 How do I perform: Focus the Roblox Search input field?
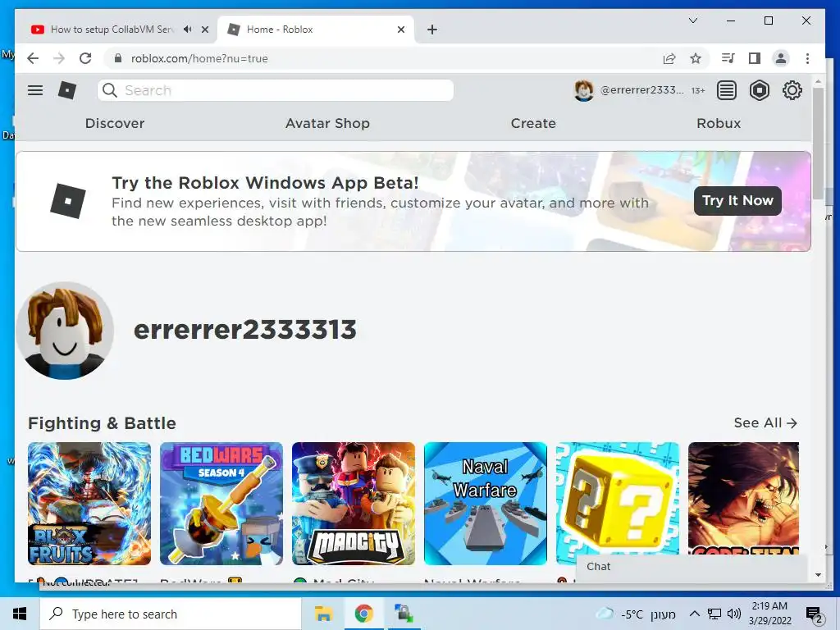tap(276, 90)
